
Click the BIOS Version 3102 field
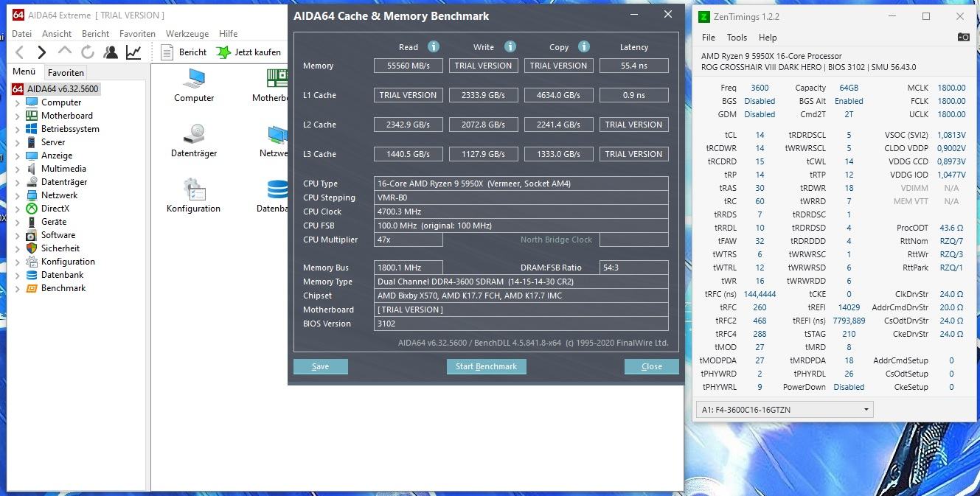pos(521,324)
